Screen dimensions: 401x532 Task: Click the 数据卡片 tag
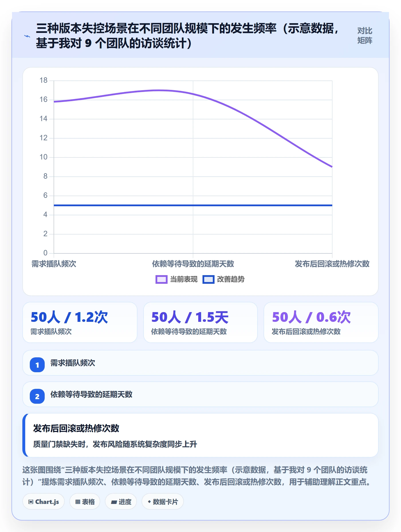point(163,502)
